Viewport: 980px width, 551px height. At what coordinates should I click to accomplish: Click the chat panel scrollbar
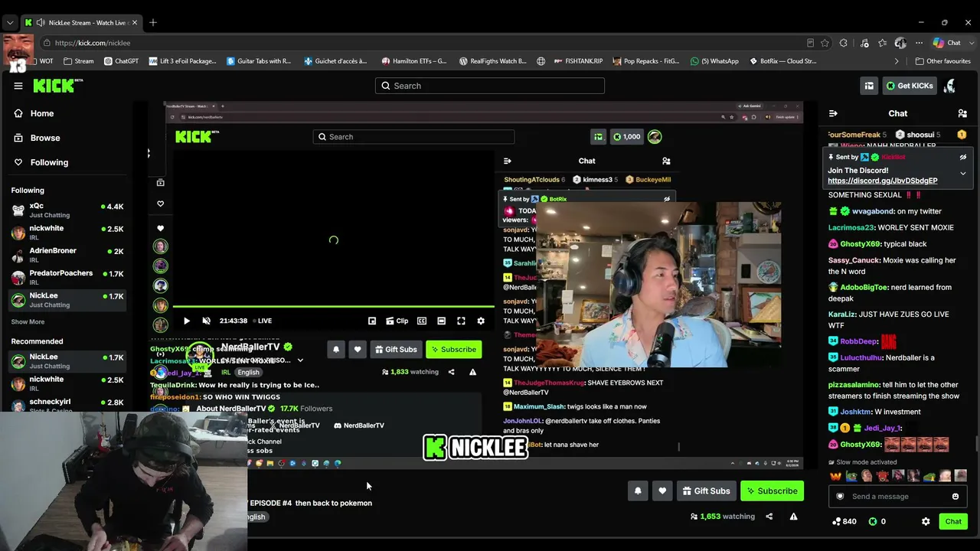coord(976,444)
